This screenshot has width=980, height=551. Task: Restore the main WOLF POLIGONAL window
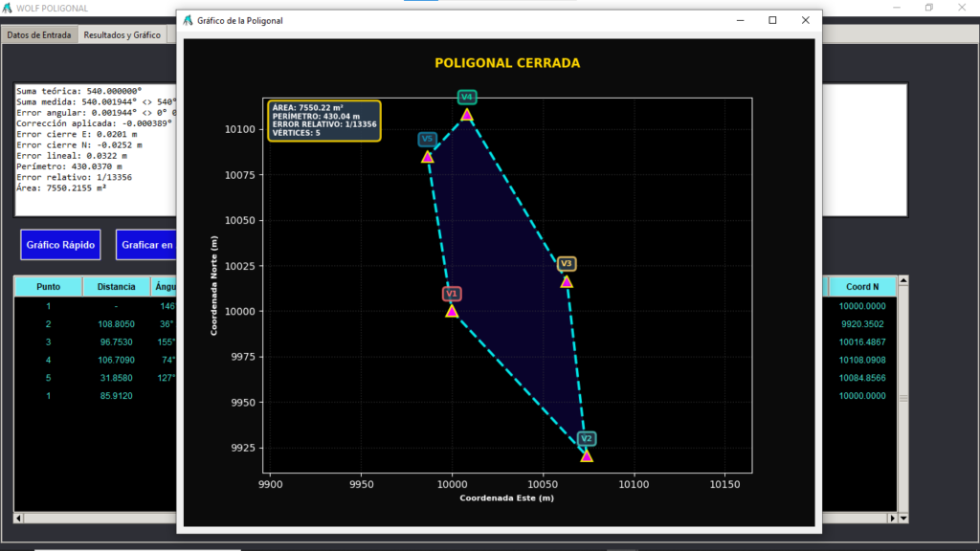(x=928, y=8)
